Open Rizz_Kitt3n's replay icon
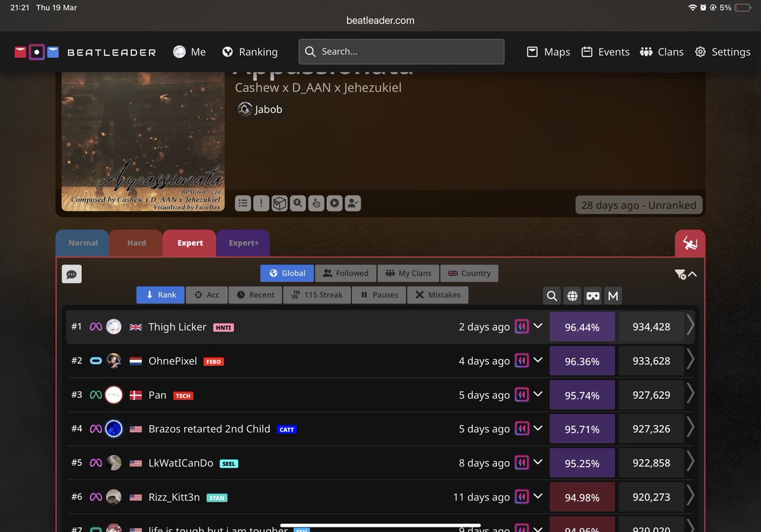 522,496
